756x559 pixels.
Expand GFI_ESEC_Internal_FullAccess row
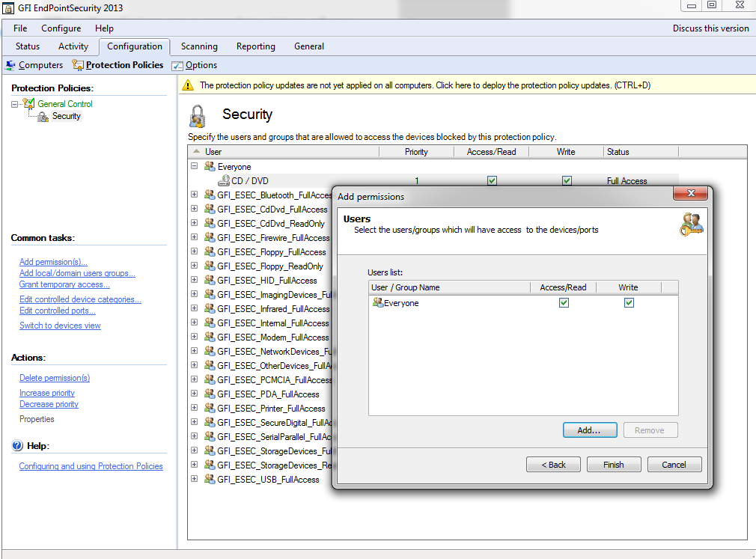194,323
